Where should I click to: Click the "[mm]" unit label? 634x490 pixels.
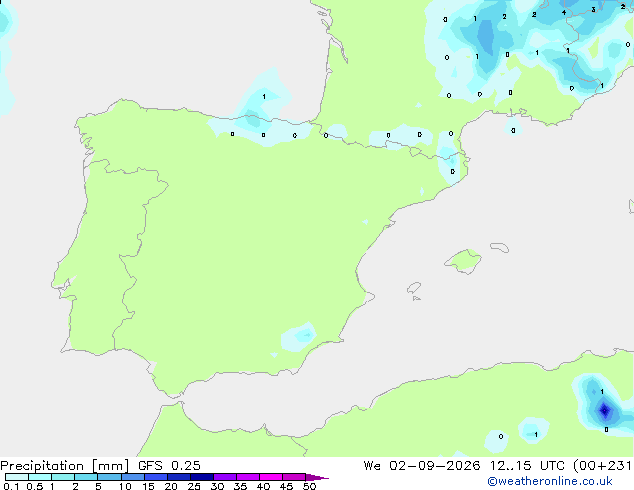click(110, 466)
